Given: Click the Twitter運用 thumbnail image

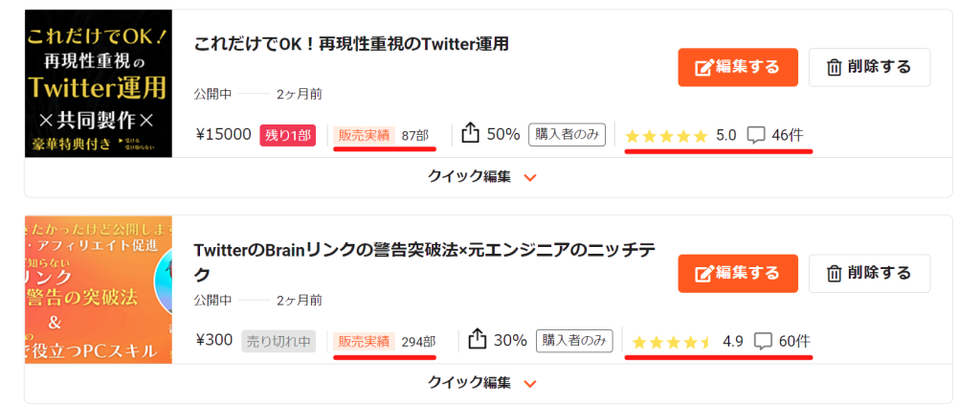Looking at the screenshot, I should point(98,83).
